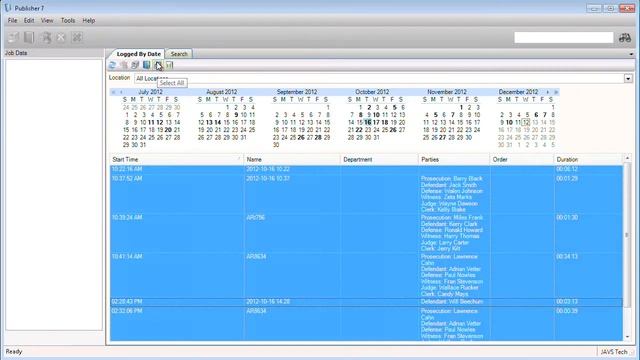Select the 02:32:06 PM session row
Screen dimensions: 640x360
[x=367, y=324]
